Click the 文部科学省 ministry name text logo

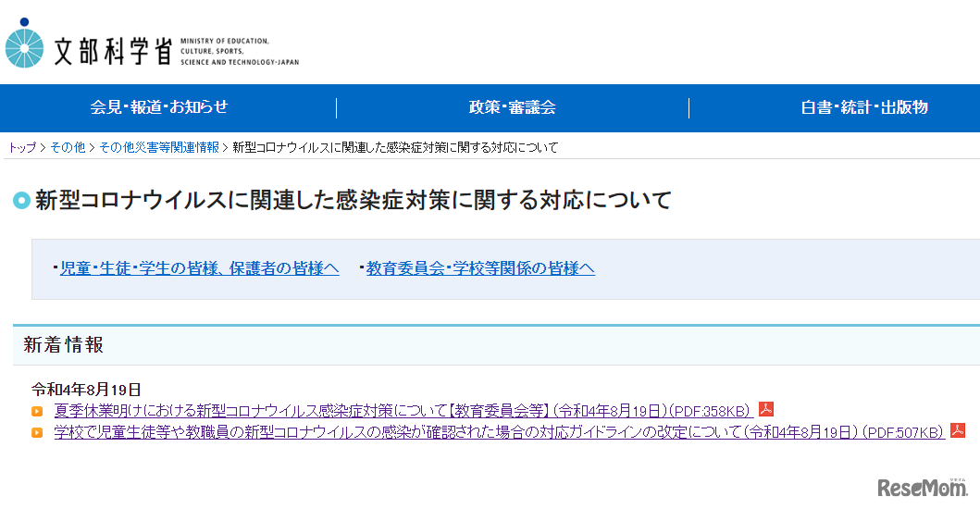[113, 51]
